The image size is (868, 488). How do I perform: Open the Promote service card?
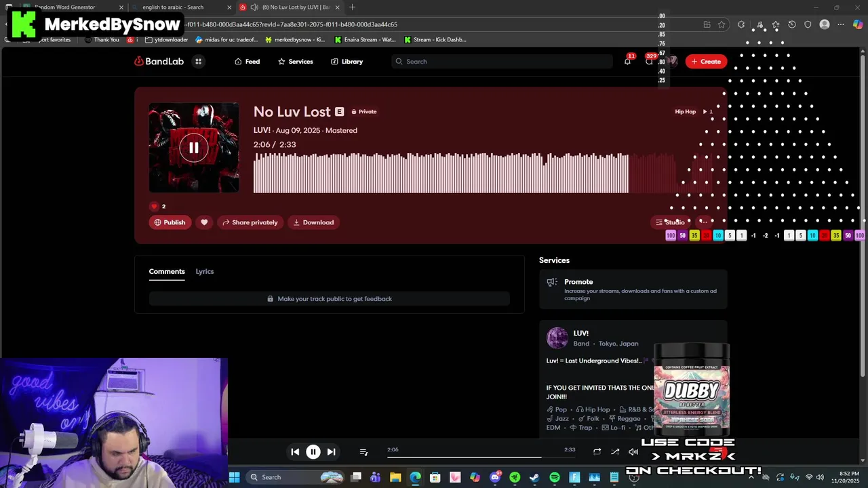coord(633,289)
